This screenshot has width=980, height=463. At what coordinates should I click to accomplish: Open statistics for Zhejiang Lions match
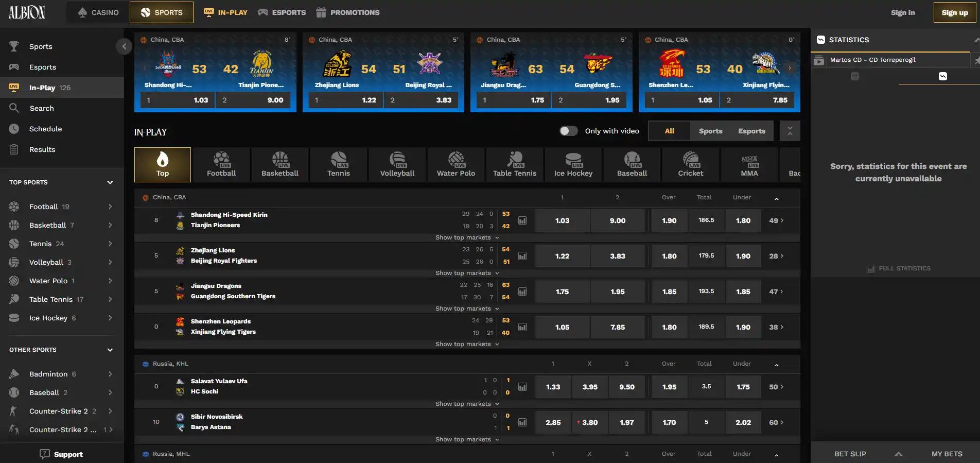tap(522, 256)
